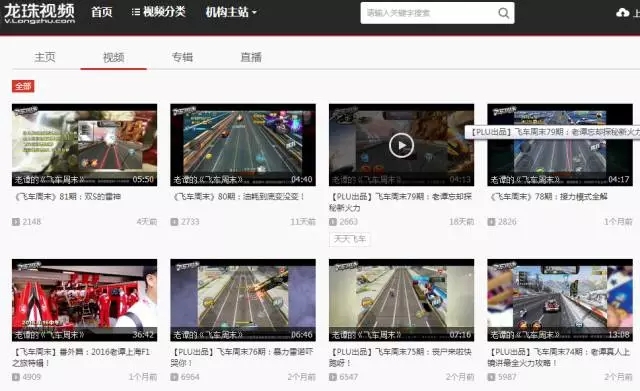This screenshot has width=640, height=391.
Task: Expand the 机构主站 dropdown
Action: 231,12
